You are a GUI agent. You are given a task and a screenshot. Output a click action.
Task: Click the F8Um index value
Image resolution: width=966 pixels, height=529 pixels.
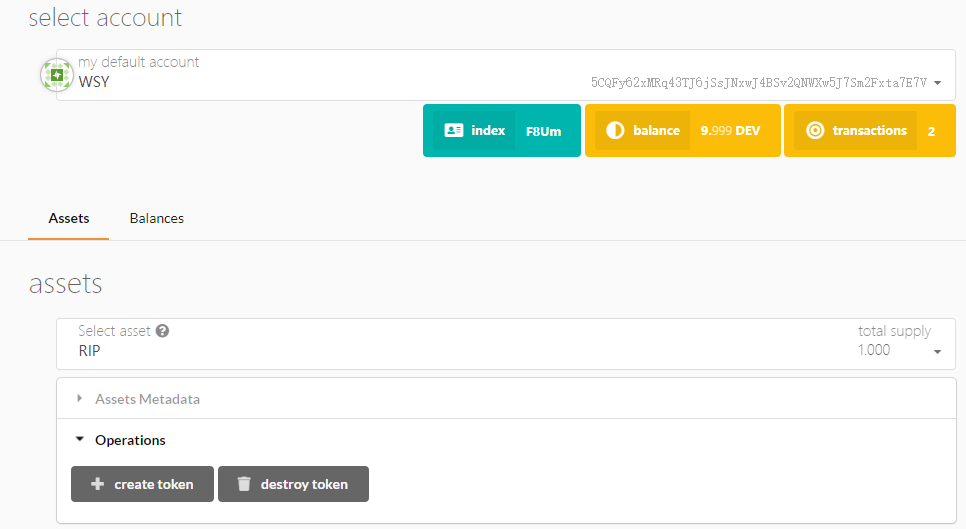[x=543, y=131]
